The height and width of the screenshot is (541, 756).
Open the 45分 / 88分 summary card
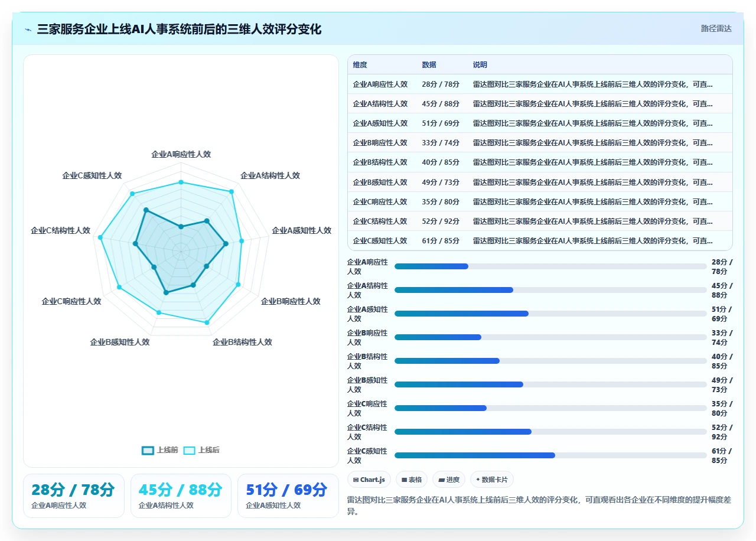181,496
